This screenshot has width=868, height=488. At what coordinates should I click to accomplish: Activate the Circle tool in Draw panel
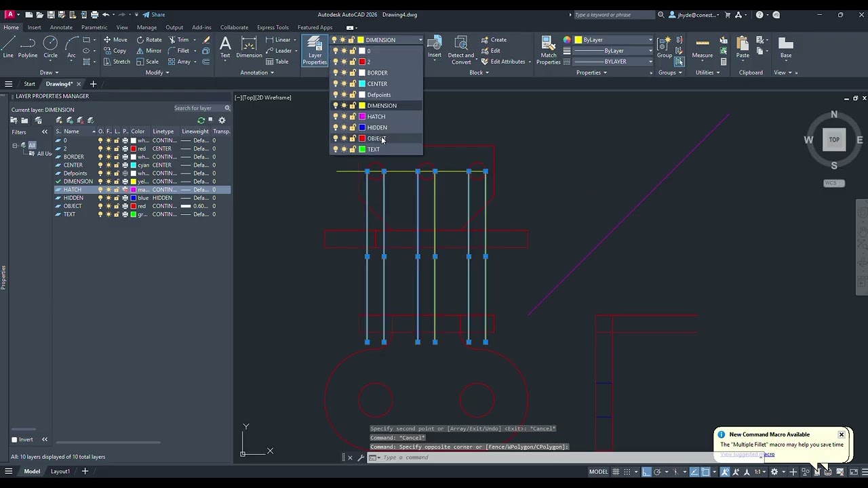[x=50, y=47]
